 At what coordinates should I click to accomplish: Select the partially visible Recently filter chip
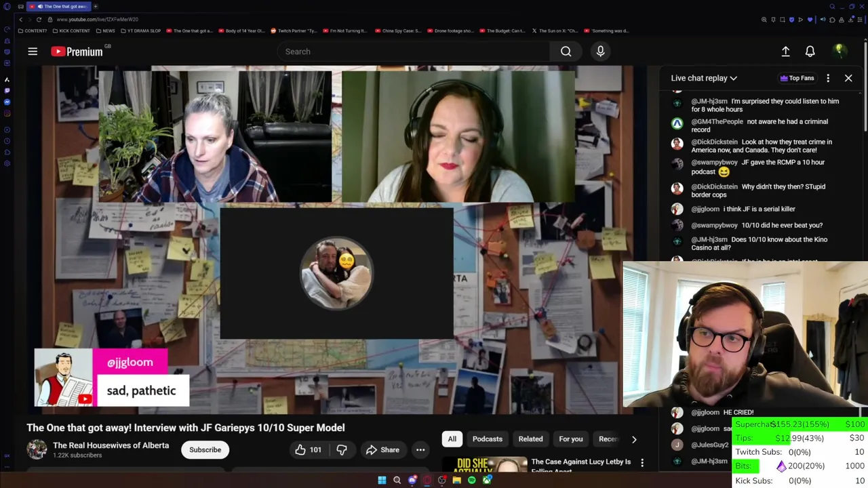(x=607, y=439)
